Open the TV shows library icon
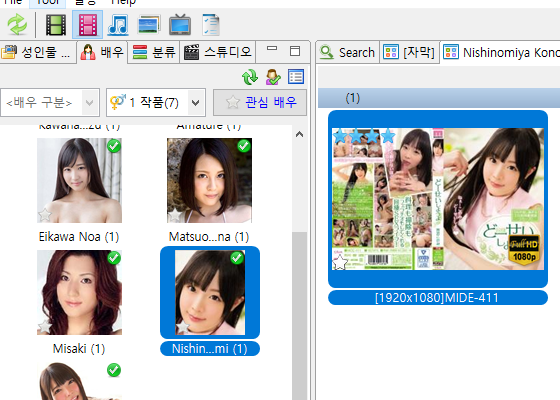The height and width of the screenshot is (400, 560). coord(180,25)
